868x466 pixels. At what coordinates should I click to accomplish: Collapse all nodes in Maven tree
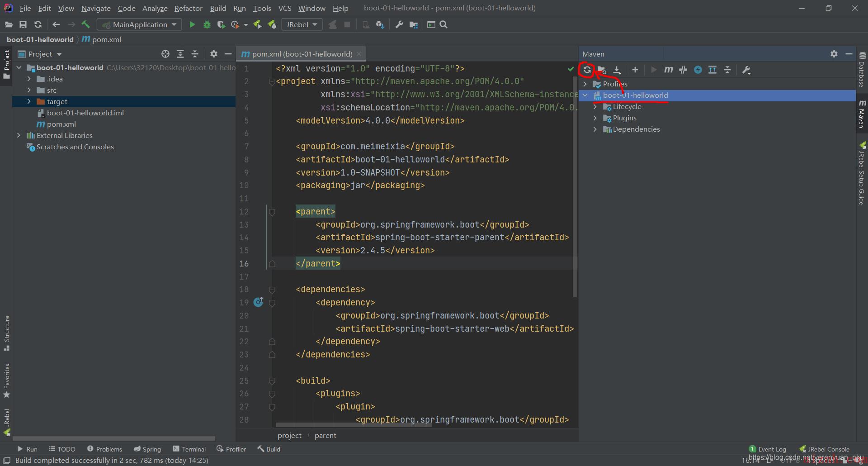click(727, 70)
